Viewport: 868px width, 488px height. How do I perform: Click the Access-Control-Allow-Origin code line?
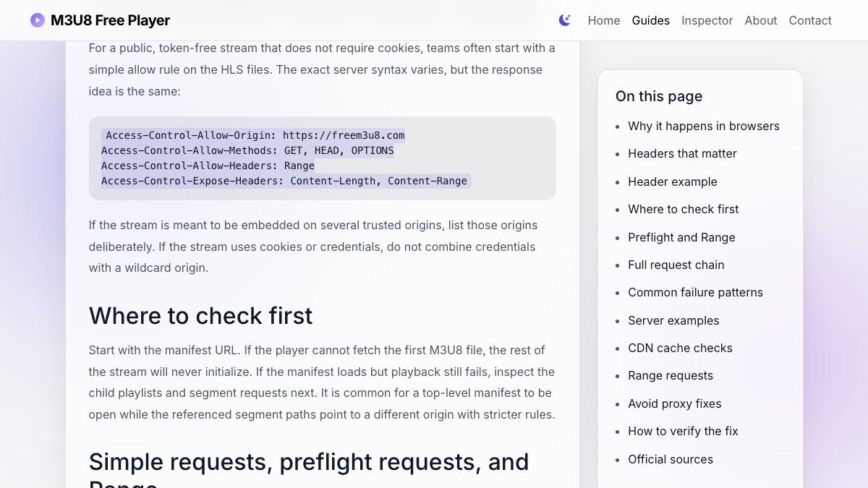[255, 135]
